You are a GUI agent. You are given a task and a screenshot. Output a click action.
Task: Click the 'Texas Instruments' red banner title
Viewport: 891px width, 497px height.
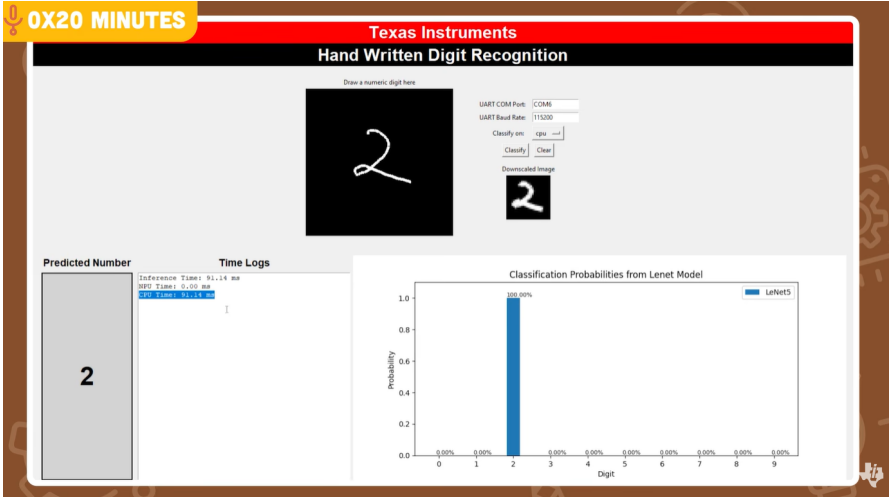443,32
